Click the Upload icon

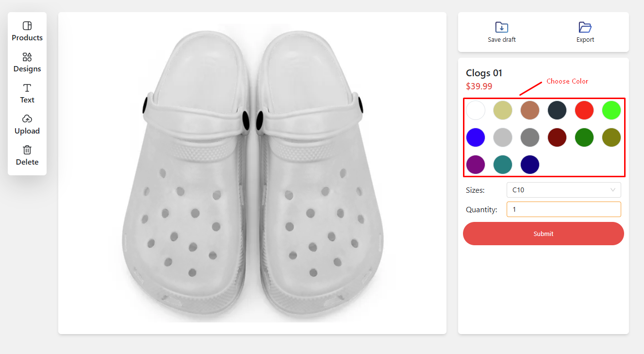[x=27, y=118]
